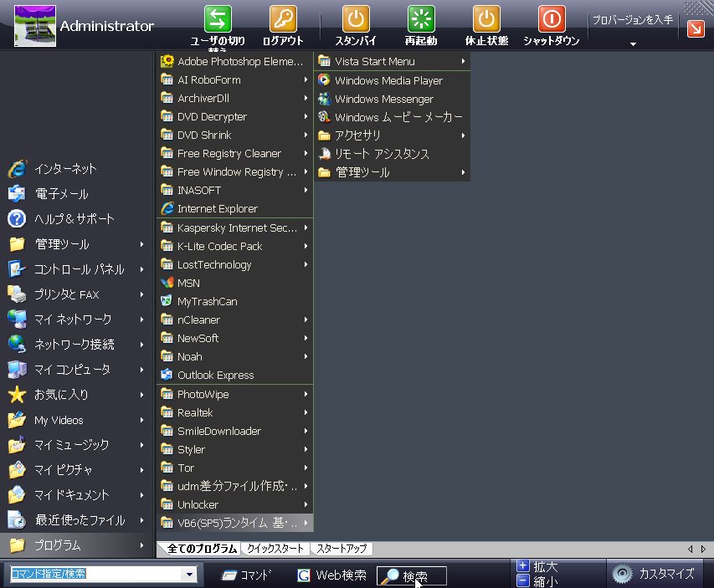Viewport: 714px width, 588px height.
Task: Click the green restart icon
Action: coord(421,18)
